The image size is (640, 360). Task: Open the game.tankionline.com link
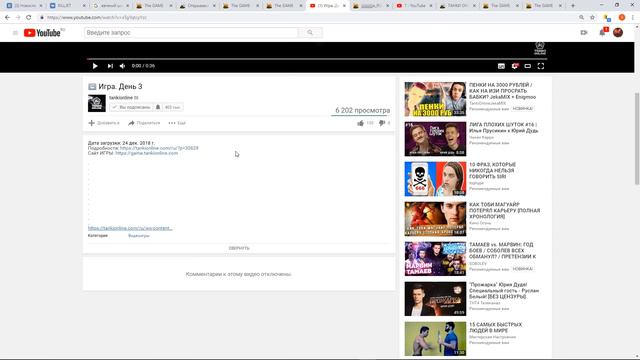tap(147, 153)
